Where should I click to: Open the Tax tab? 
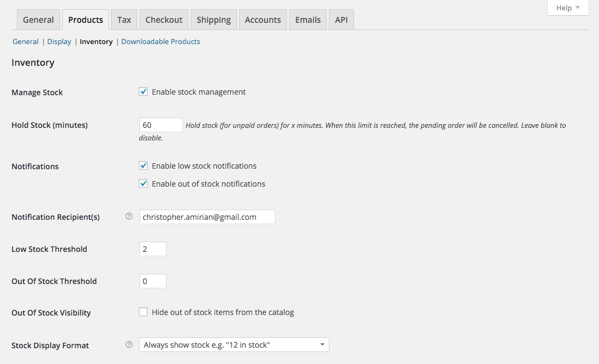(124, 20)
